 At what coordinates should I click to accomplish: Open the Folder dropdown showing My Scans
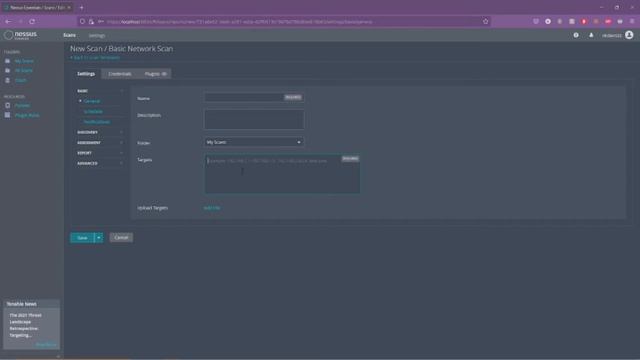[254, 142]
